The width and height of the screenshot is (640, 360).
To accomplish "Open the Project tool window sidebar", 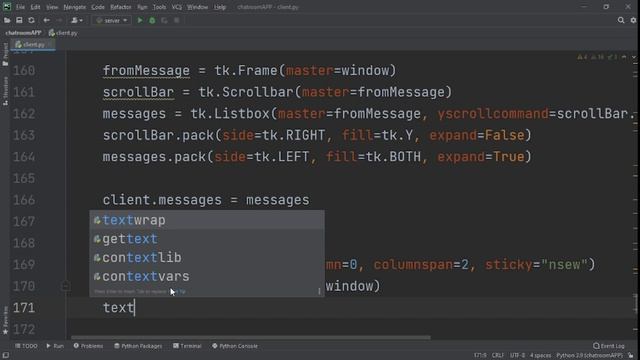I will pyautogui.click(x=5, y=54).
